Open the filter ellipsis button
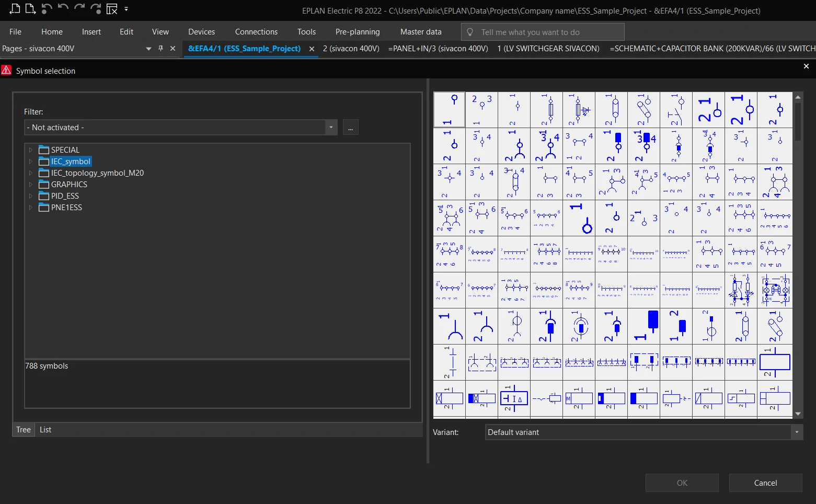This screenshot has width=816, height=504. (351, 127)
